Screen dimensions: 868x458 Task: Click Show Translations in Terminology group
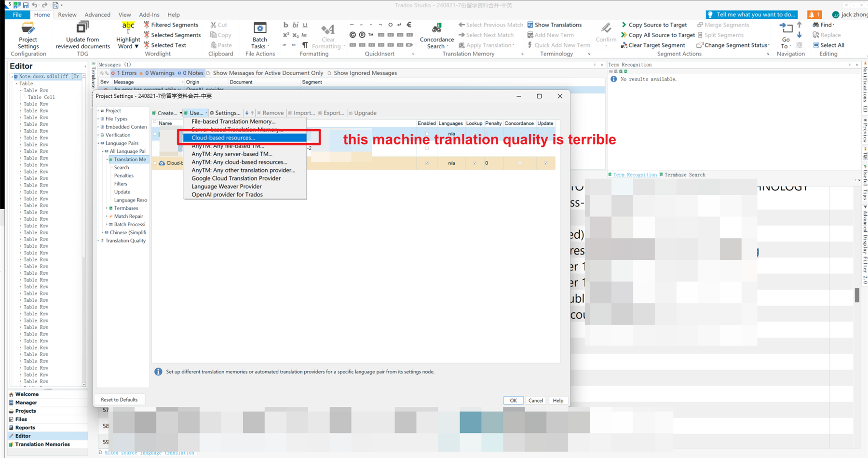click(555, 25)
